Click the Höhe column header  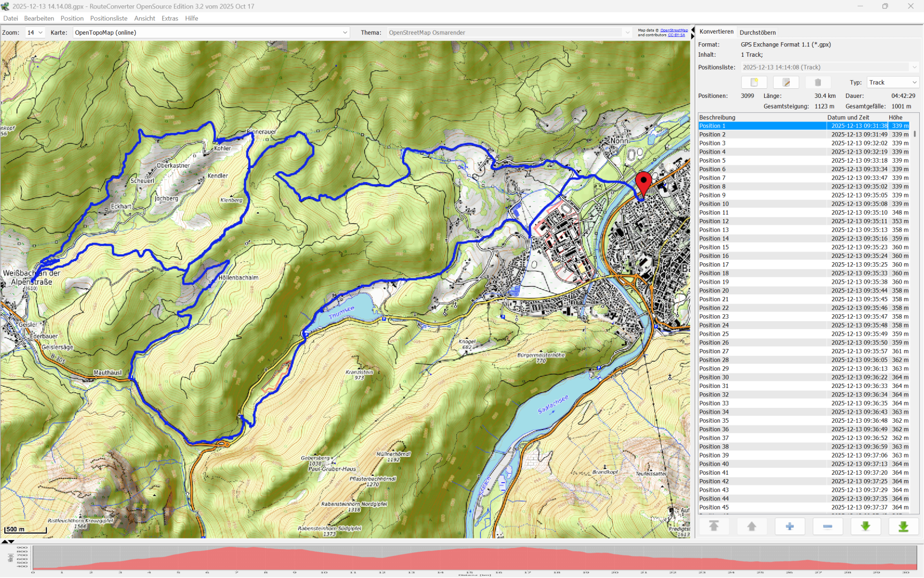pyautogui.click(x=896, y=117)
